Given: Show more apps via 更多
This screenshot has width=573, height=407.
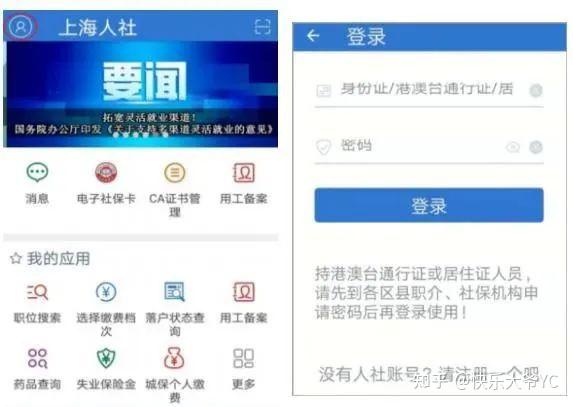Looking at the screenshot, I should (x=243, y=358).
